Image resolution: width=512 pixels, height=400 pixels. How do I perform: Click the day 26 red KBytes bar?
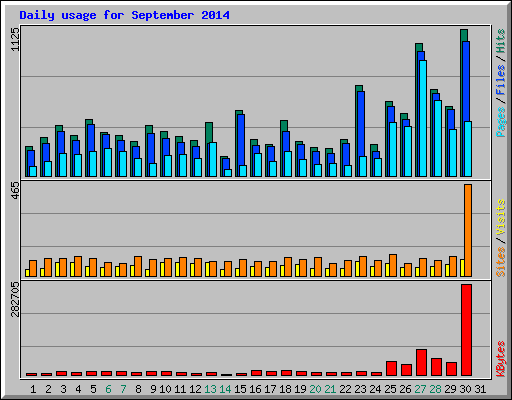click(x=406, y=370)
